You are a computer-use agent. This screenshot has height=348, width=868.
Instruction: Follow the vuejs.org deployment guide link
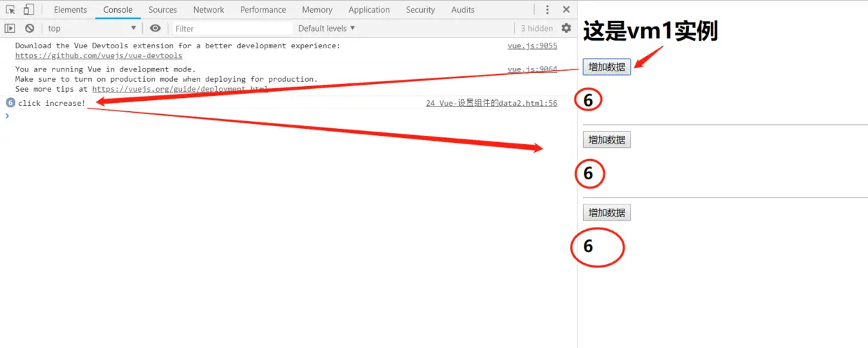coord(180,90)
